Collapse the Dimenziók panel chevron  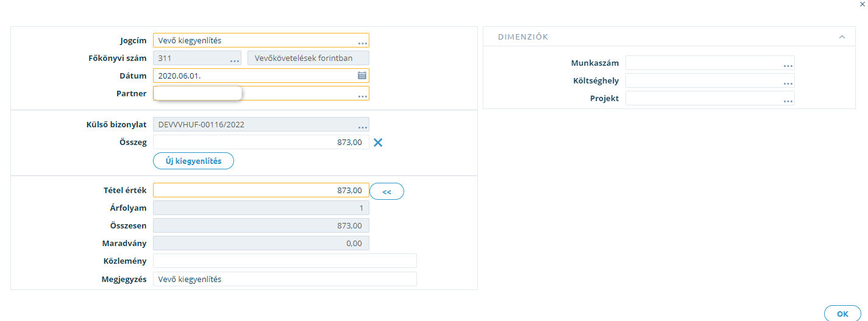click(x=842, y=37)
